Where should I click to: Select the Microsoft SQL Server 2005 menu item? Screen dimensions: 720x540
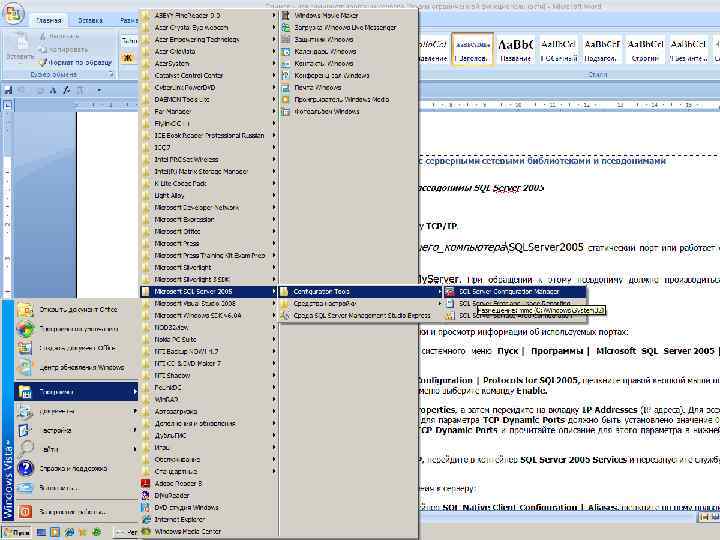209,292
